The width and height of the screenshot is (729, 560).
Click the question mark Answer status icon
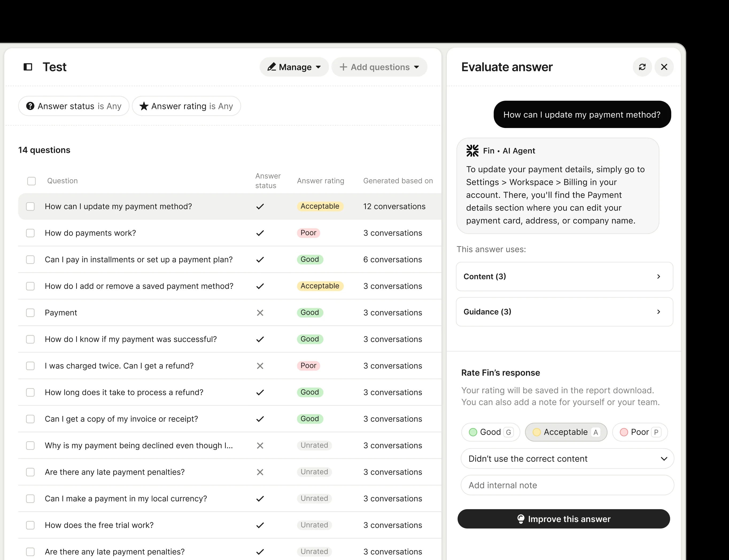tap(30, 106)
